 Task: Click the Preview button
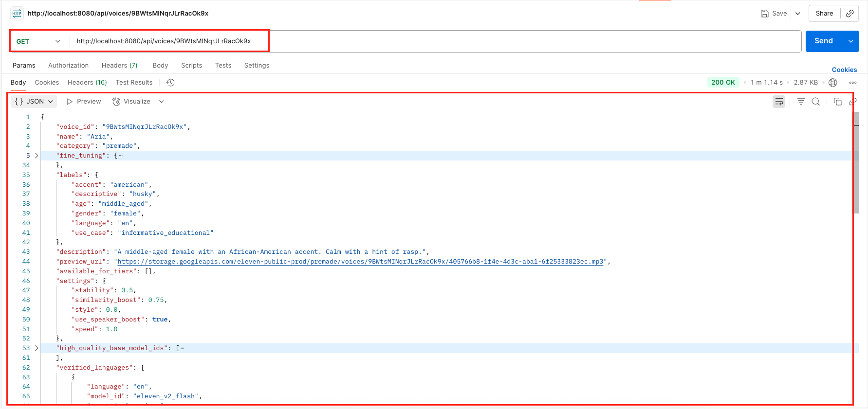click(x=84, y=101)
